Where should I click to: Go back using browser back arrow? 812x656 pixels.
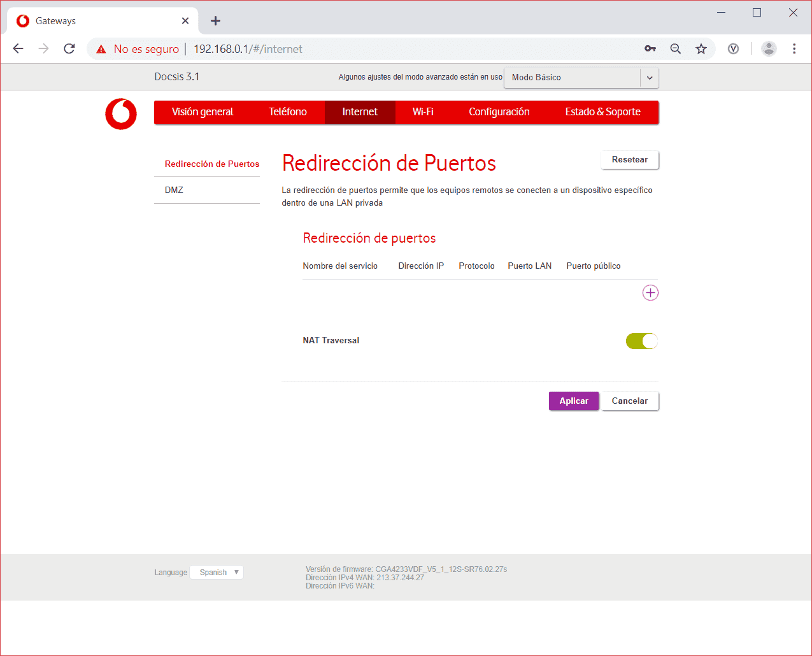18,49
